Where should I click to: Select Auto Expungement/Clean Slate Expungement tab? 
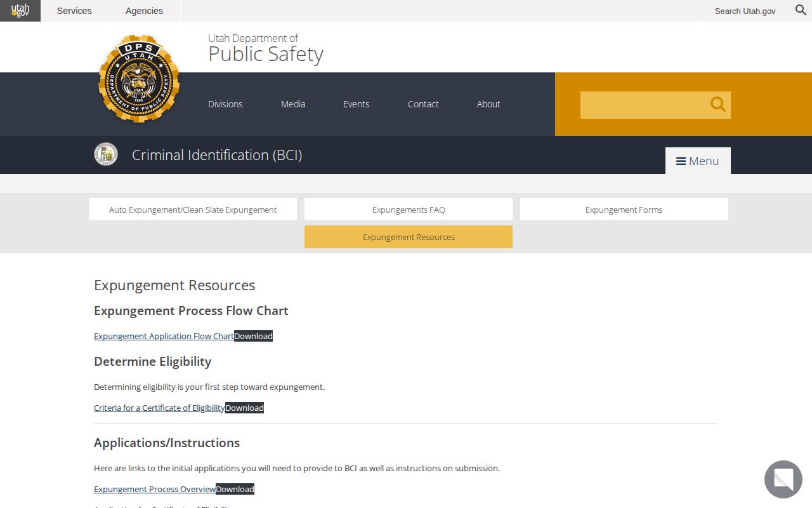tap(193, 210)
